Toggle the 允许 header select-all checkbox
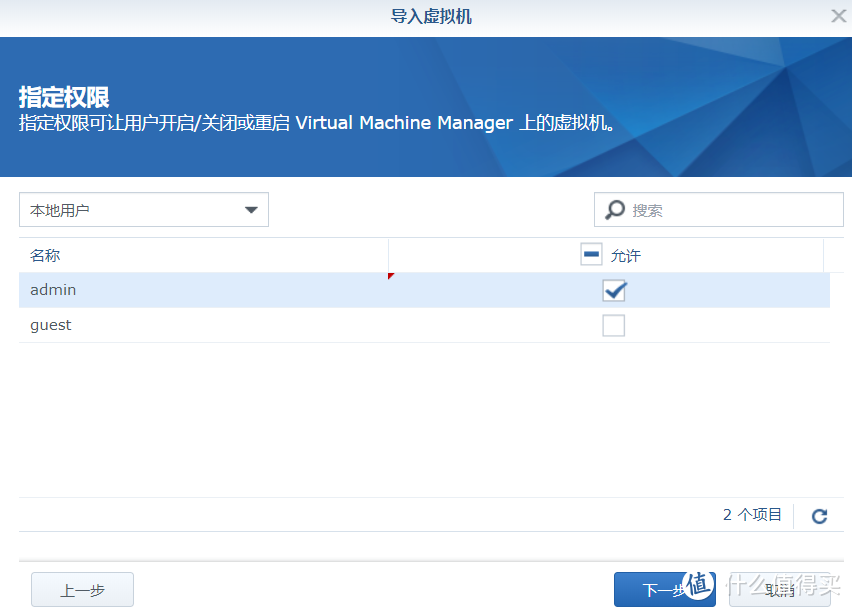Screen dimensions: 852x611 (x=591, y=255)
